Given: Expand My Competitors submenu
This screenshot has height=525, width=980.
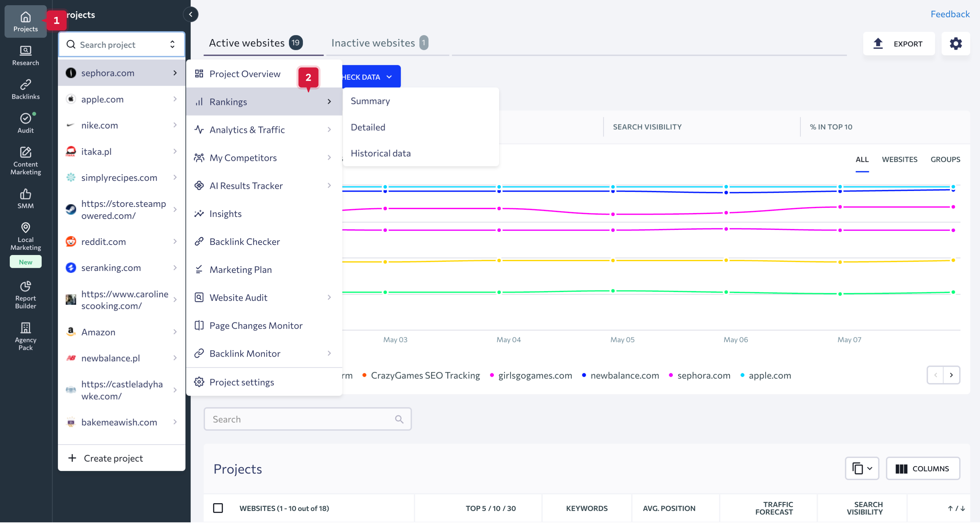Looking at the screenshot, I should pyautogui.click(x=264, y=158).
